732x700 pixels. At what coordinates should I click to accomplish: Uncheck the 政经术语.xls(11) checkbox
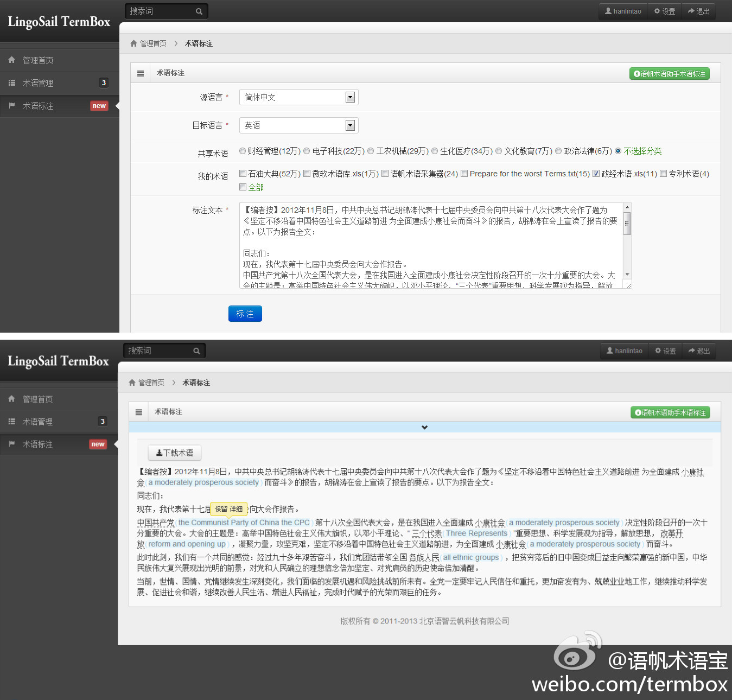(596, 174)
